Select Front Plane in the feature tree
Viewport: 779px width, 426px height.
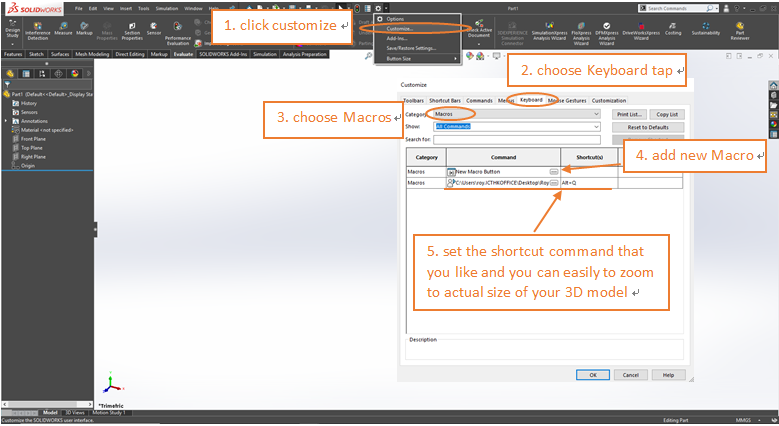pos(33,139)
